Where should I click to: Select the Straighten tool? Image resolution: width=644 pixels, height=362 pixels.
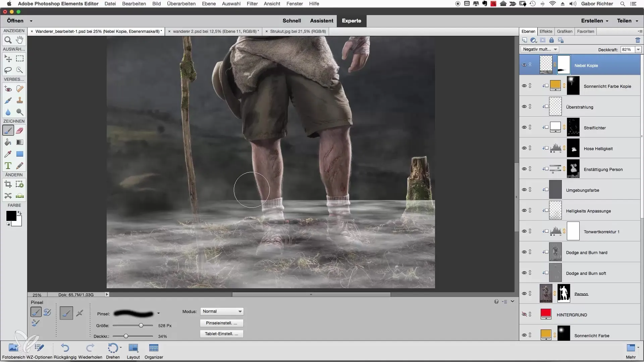click(20, 196)
